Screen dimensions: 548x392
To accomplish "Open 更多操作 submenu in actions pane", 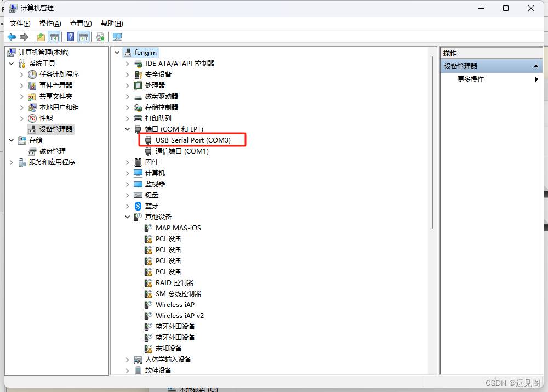I will [x=491, y=79].
